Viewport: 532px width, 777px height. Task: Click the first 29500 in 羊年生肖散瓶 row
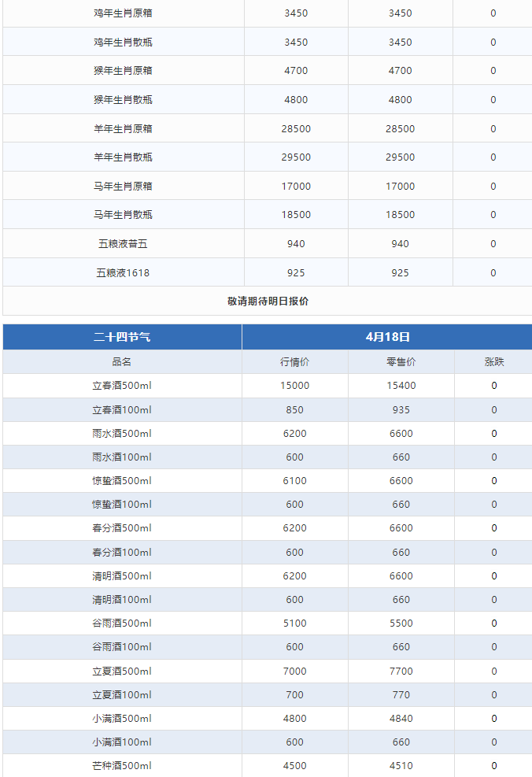click(296, 157)
